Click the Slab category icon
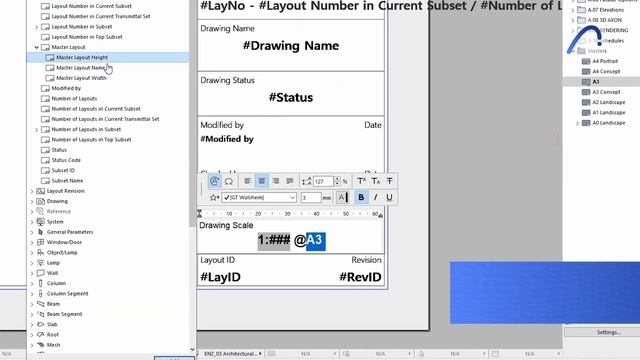This screenshot has height=360, width=640. pos(40,324)
